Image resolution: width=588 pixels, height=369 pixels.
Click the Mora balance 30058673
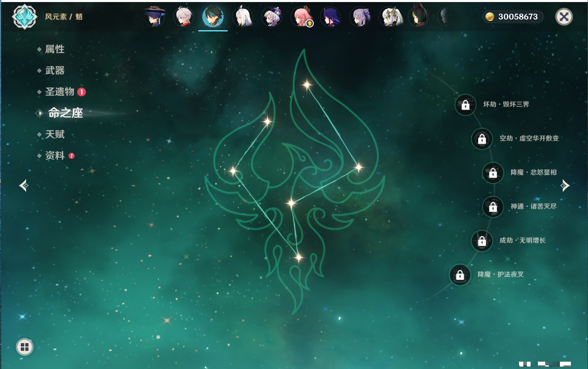pos(518,17)
